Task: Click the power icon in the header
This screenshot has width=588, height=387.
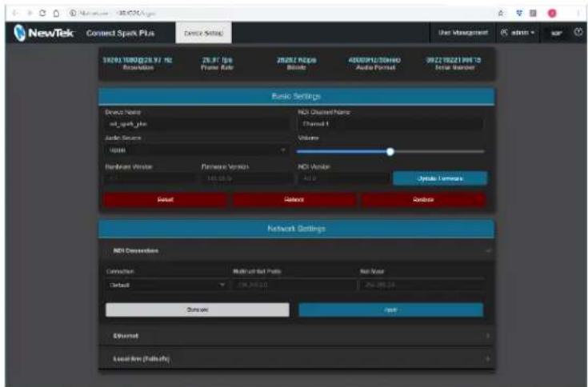Action: tap(578, 32)
